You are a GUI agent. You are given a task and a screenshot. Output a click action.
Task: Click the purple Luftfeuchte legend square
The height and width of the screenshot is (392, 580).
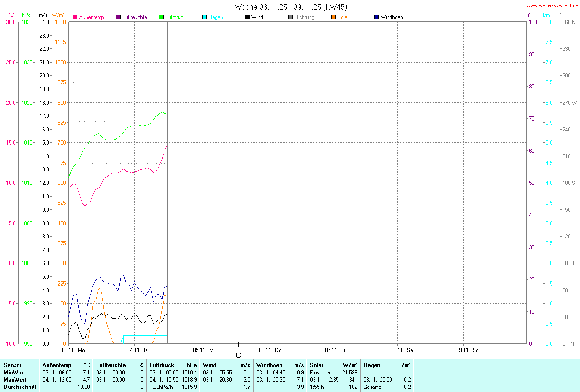coord(119,17)
